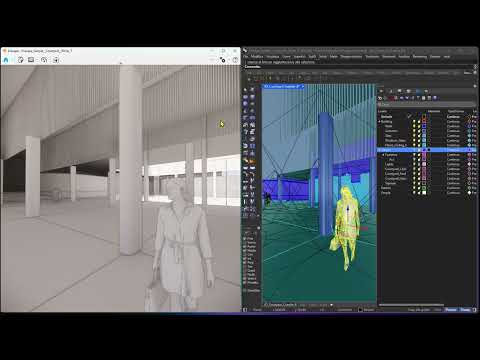Click the home icon in Enscape toolbar

tap(6, 60)
